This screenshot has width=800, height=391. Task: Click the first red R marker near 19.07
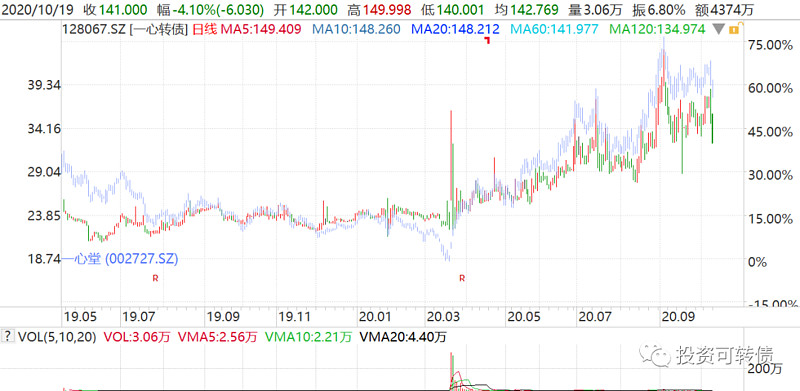pos(155,278)
